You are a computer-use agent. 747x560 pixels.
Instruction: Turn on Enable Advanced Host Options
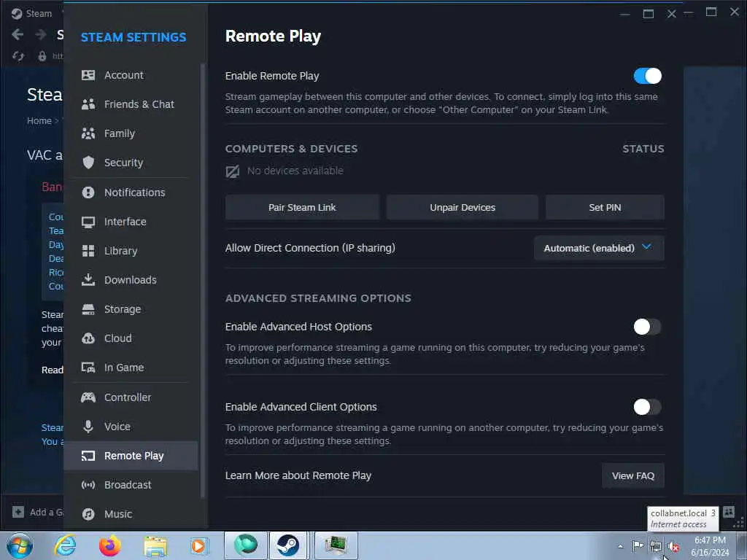pos(648,327)
